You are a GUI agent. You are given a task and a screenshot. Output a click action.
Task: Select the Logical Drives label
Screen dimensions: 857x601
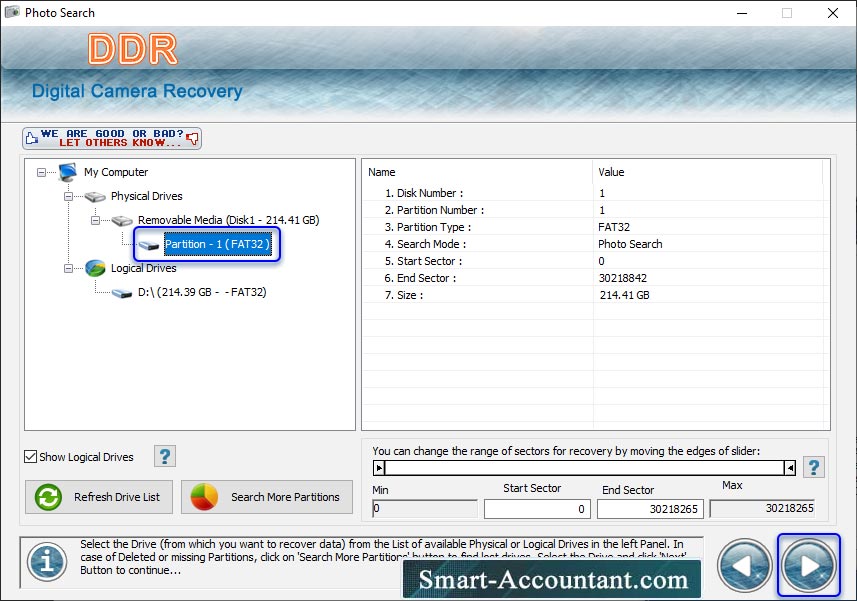point(143,268)
